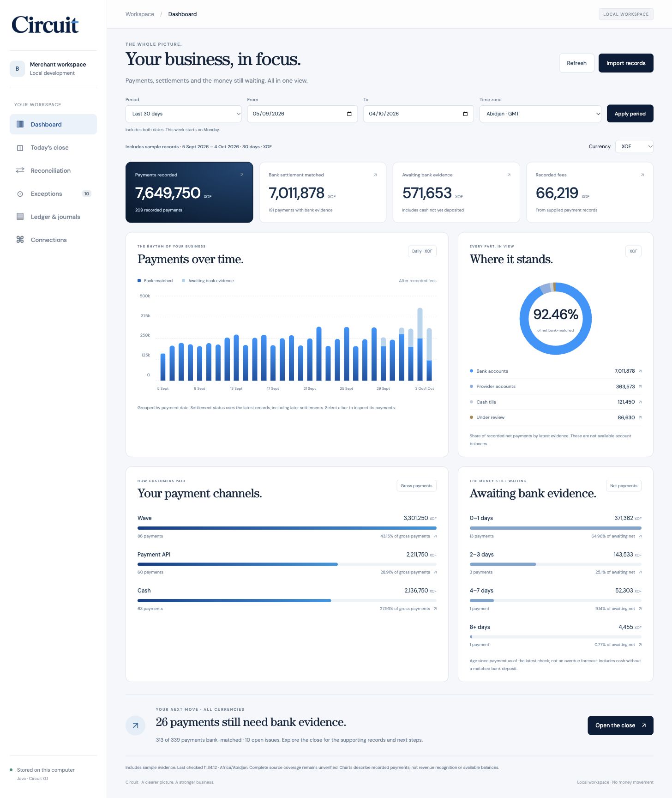The image size is (672, 798).
Task: Click the Daily · XOF chart badge
Action: click(x=422, y=251)
